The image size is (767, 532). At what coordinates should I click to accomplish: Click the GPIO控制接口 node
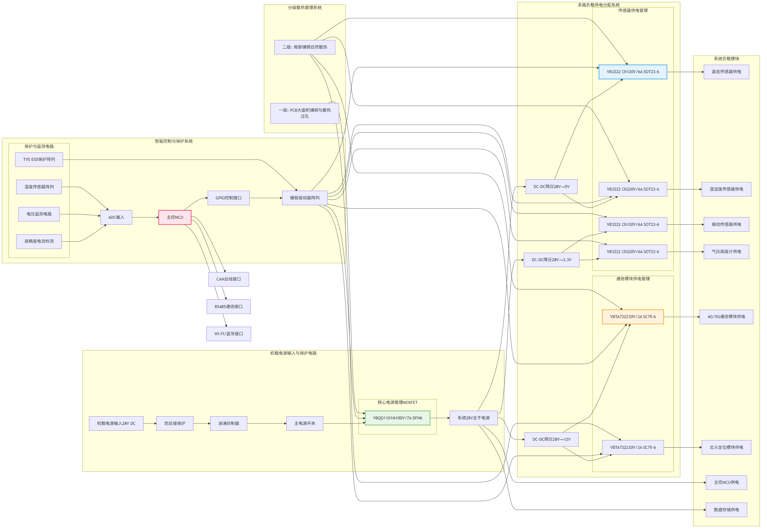[x=229, y=198]
